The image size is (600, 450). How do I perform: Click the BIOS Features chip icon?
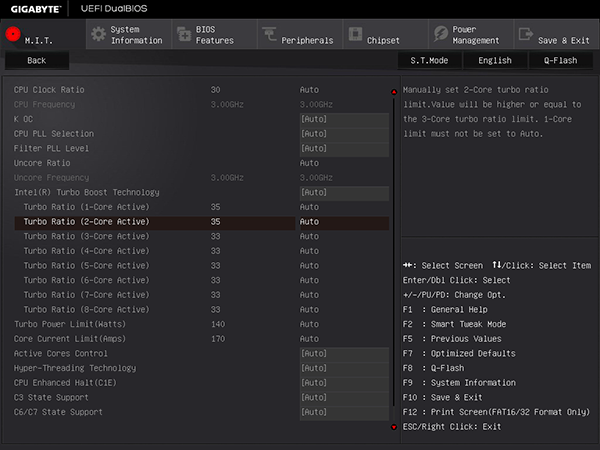point(183,34)
